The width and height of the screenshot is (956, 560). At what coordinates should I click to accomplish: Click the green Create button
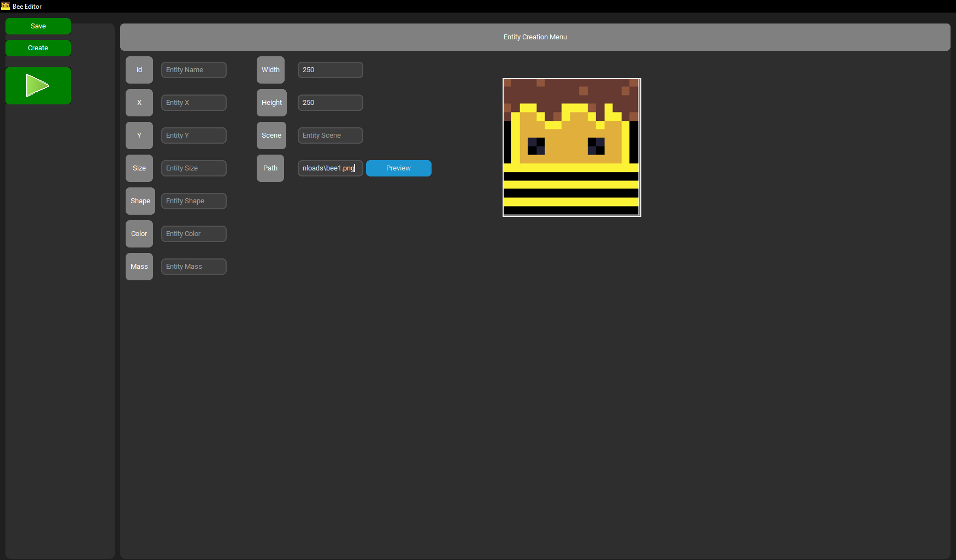[x=38, y=48]
